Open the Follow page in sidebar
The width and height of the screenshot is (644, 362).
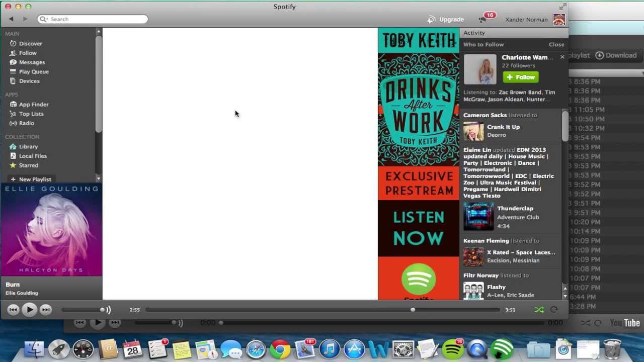coord(28,53)
